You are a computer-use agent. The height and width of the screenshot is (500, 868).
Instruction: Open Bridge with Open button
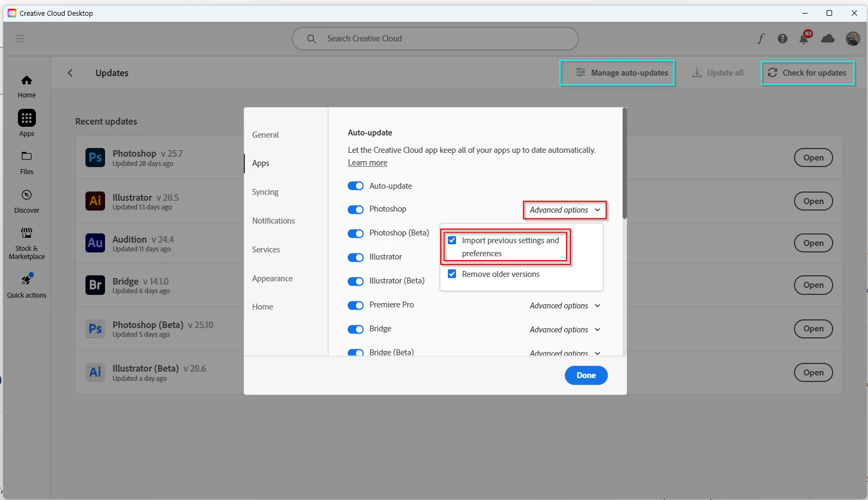[x=814, y=285]
